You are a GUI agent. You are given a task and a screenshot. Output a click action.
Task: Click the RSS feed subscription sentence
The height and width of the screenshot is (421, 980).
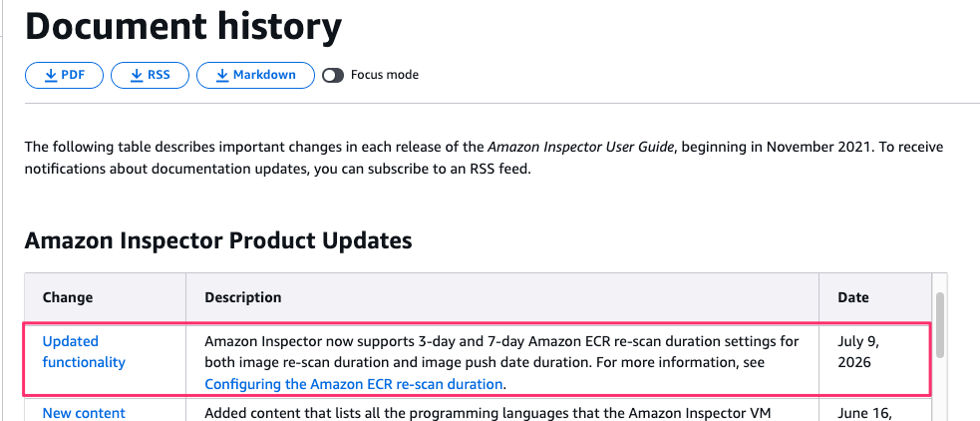coord(277,169)
